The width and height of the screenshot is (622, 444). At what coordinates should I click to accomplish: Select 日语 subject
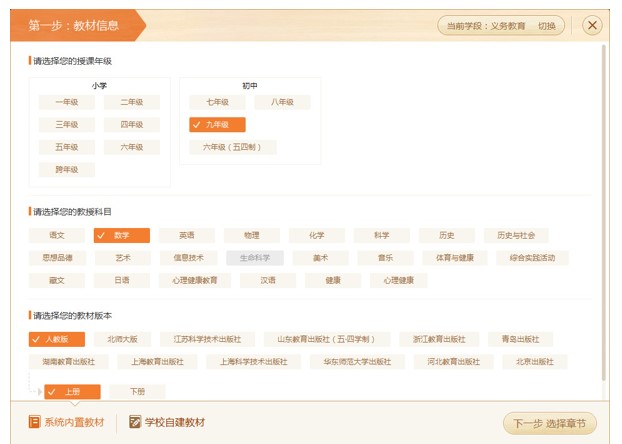tap(122, 281)
